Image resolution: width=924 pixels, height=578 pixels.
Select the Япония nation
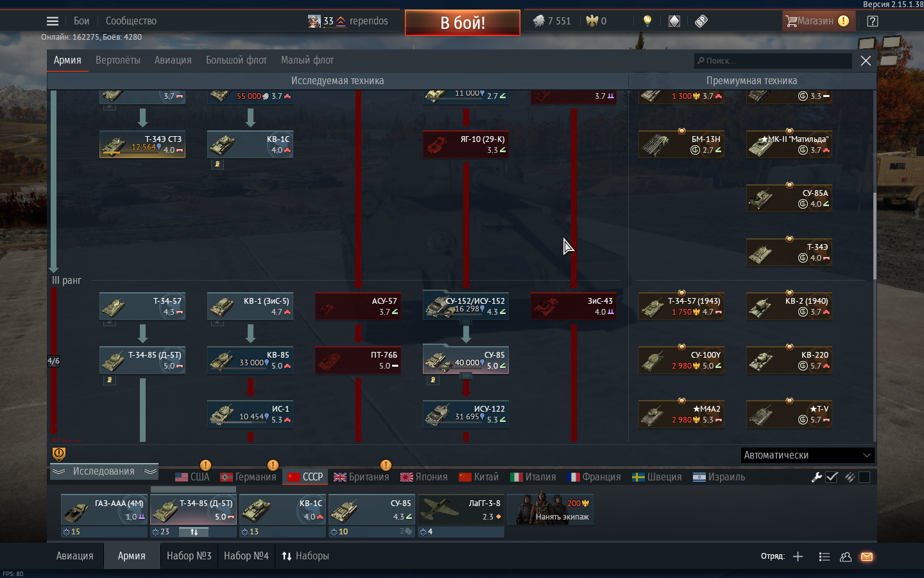tap(424, 477)
